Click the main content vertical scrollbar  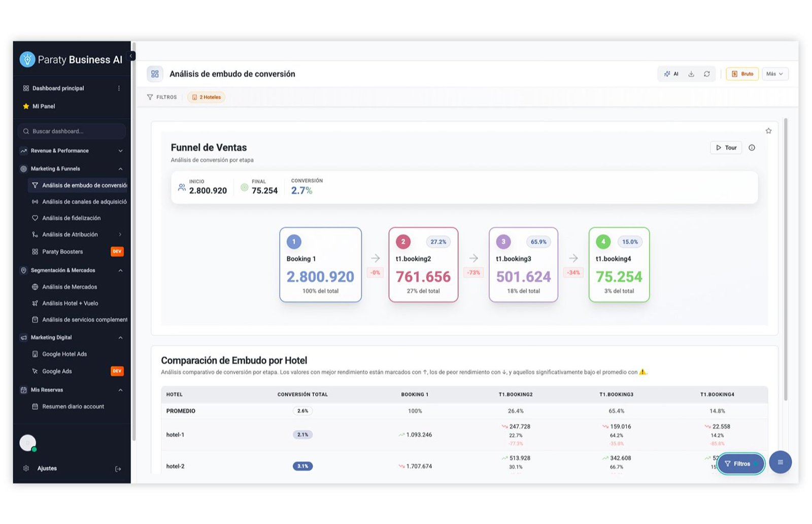pyautogui.click(x=786, y=259)
